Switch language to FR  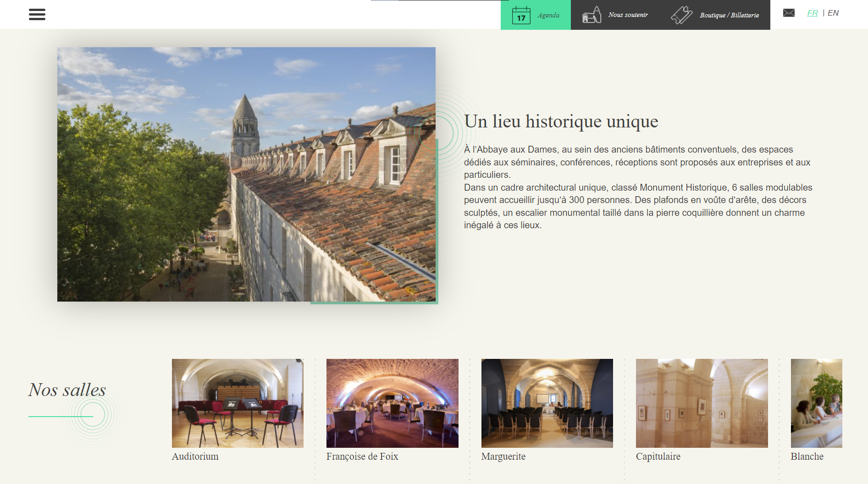pyautogui.click(x=813, y=13)
